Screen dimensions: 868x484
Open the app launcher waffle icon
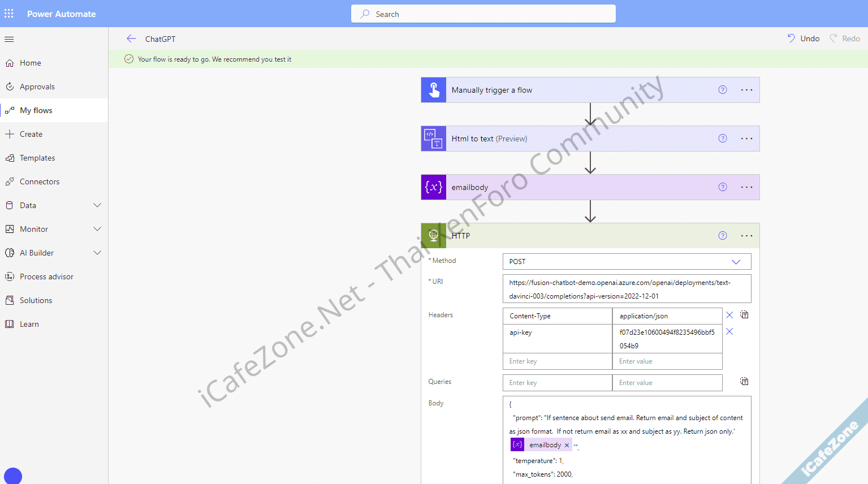(x=9, y=14)
